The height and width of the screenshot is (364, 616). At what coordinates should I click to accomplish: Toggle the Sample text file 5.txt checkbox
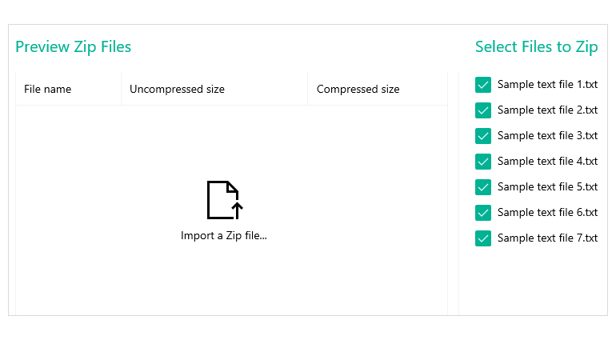(483, 187)
